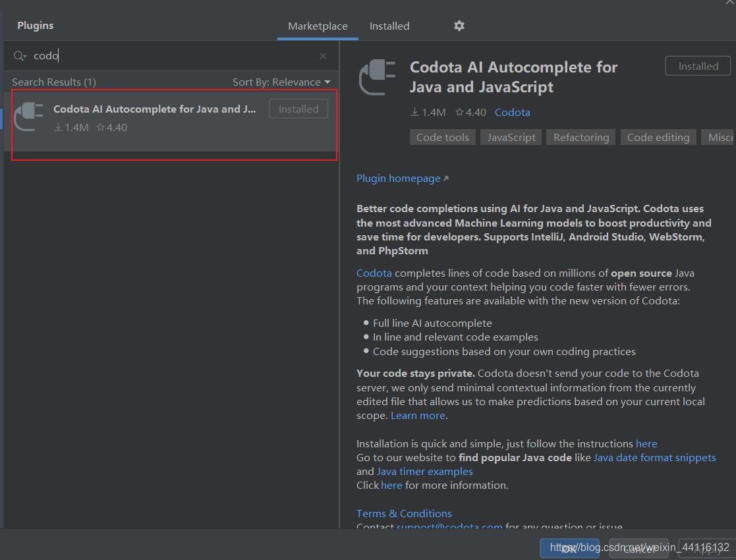Click the here link for more information

click(391, 486)
